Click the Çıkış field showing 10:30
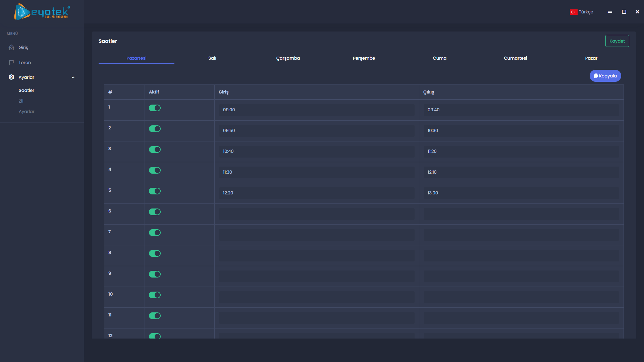Viewport: 644px width, 362px height. pos(521,131)
